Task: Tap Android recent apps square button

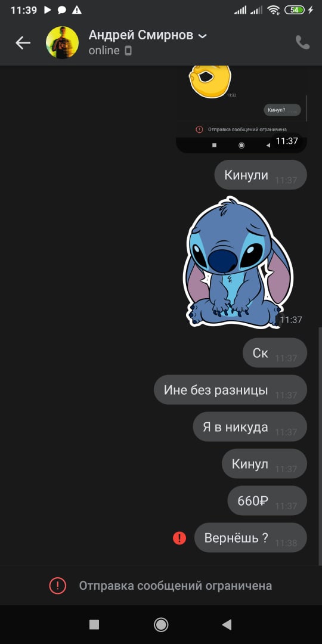Action: click(x=94, y=625)
